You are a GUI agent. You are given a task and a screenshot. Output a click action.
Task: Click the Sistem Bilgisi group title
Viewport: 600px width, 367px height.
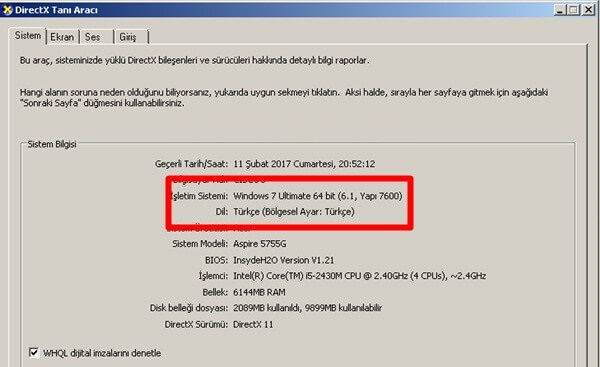(52, 144)
